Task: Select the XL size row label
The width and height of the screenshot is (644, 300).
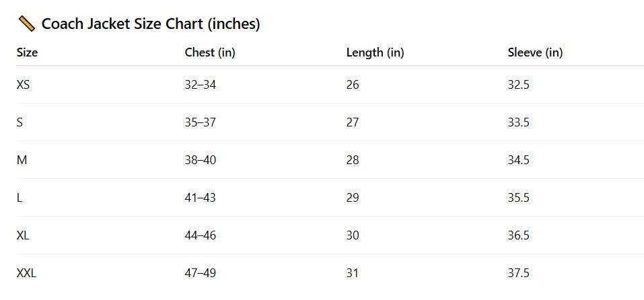Action: pos(23,235)
